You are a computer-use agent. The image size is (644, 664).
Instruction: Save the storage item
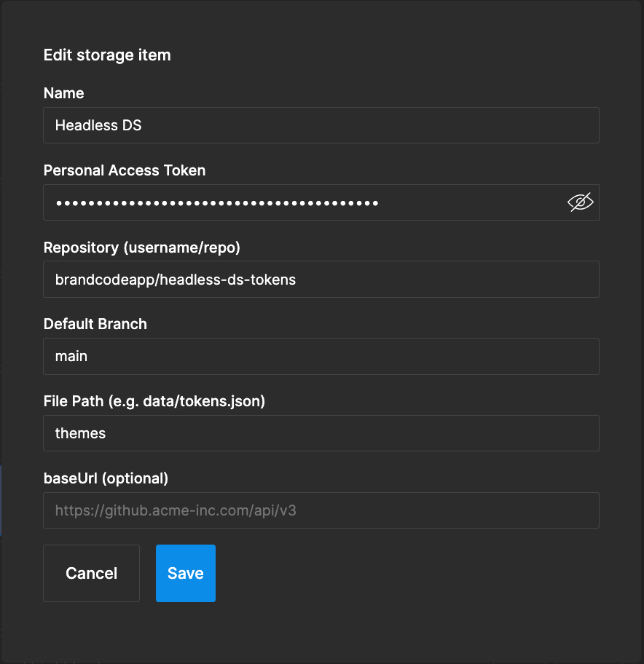186,574
